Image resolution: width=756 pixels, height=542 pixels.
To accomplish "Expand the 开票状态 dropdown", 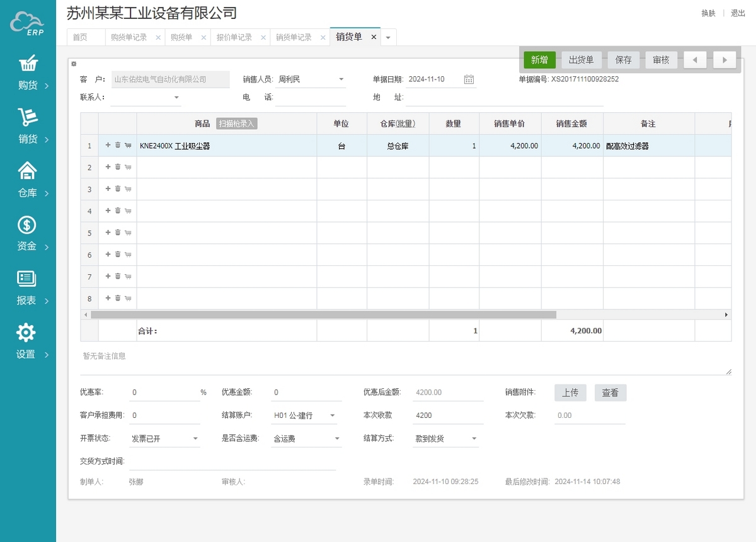I will tap(195, 439).
